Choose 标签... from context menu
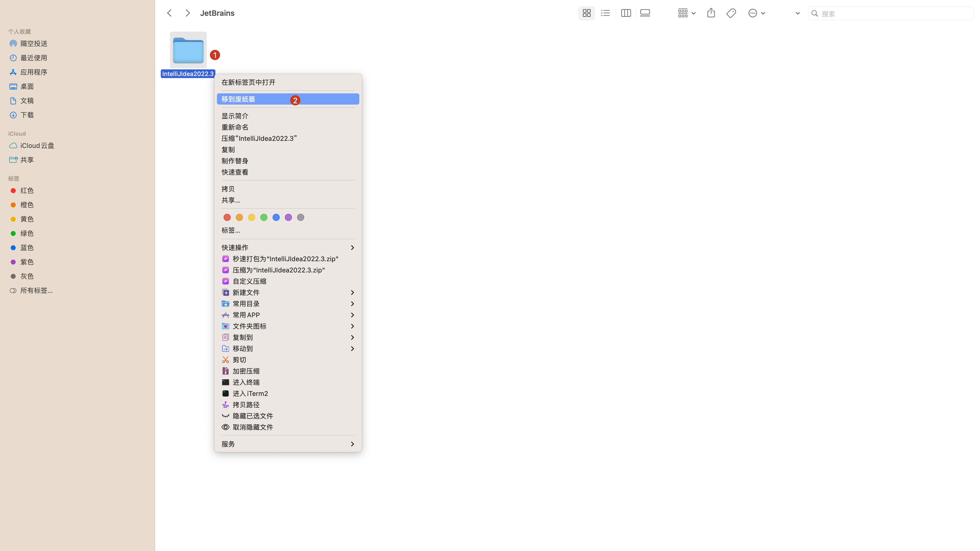The width and height of the screenshot is (980, 551). coord(288,230)
